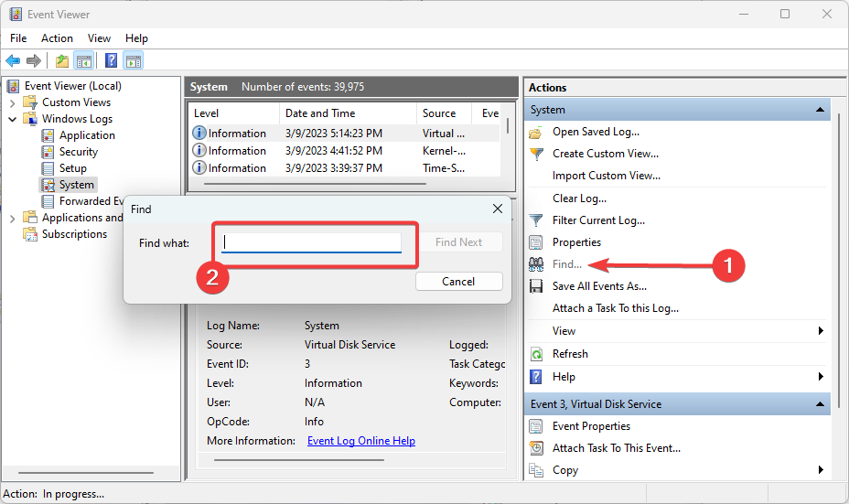Click the green Refresh icon

pyautogui.click(x=536, y=354)
